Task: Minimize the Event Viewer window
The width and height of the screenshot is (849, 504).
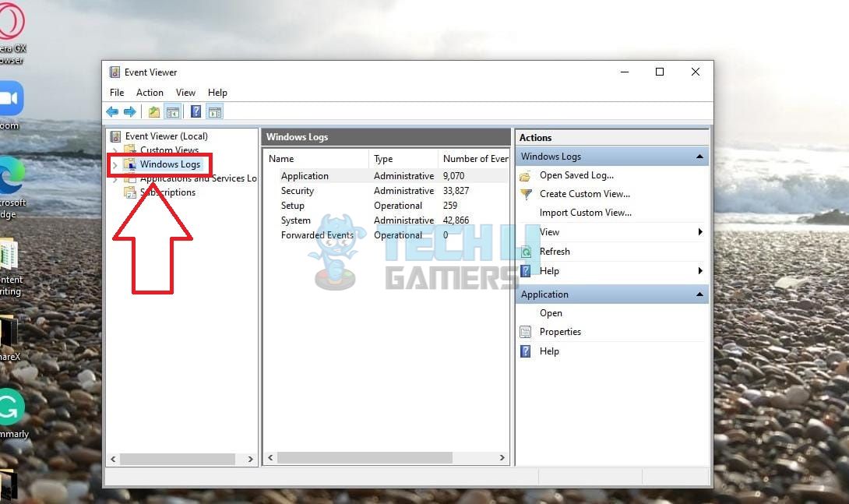Action: pos(625,72)
